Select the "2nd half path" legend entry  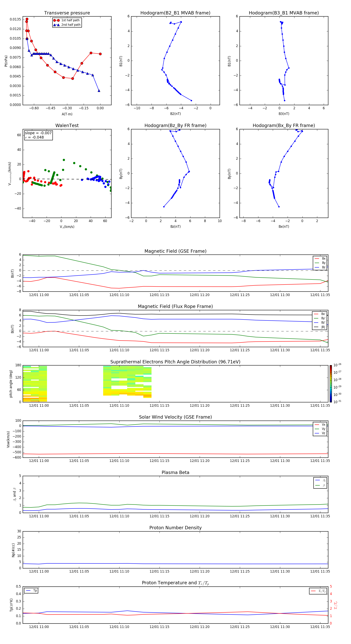click(x=67, y=25)
